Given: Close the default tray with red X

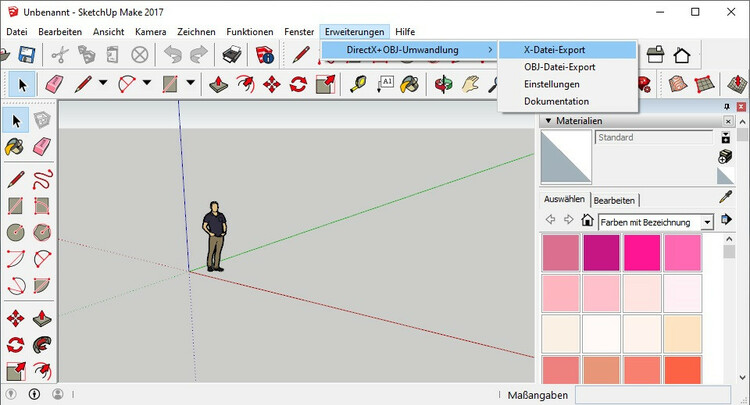Looking at the screenshot, I should coord(741,107).
